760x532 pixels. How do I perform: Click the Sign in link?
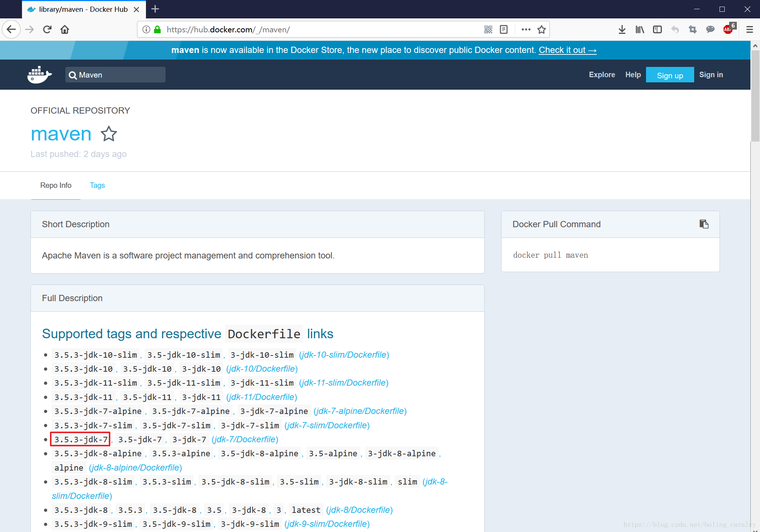711,75
